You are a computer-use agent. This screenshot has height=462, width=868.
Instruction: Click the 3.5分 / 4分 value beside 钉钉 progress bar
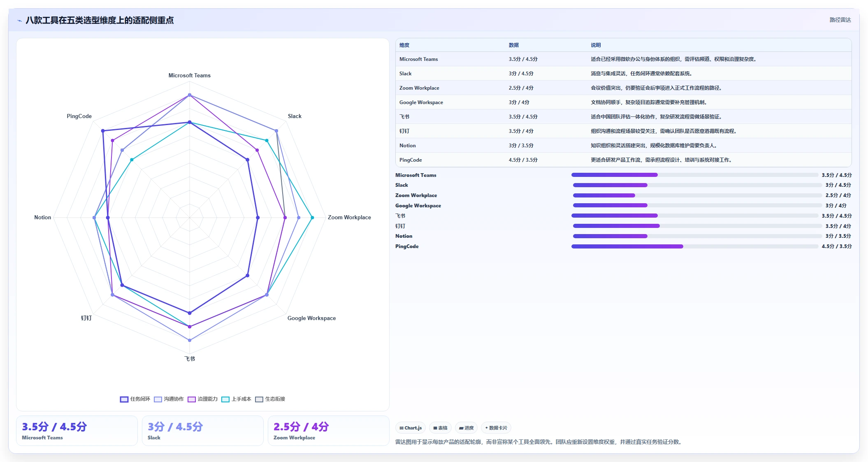point(838,226)
